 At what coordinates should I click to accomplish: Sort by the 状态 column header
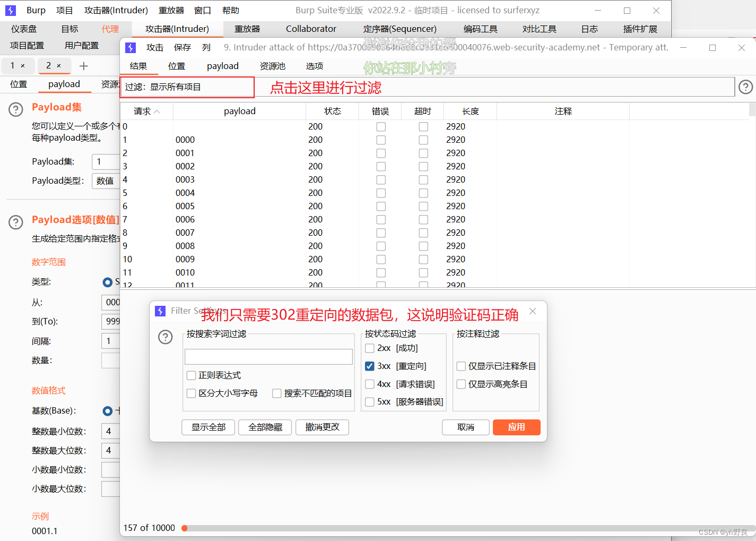click(333, 111)
